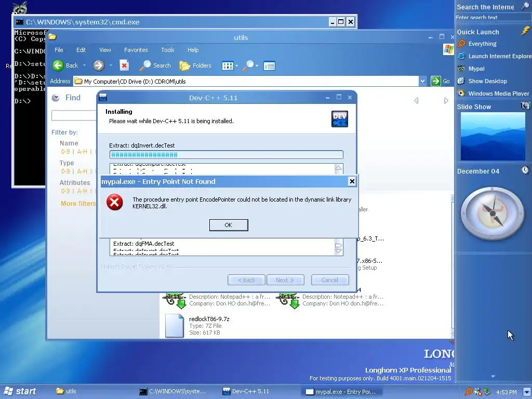Click the previous page arrow in the utils pane
Image resolution: width=532 pixels, height=399 pixels.
pyautogui.click(x=416, y=101)
